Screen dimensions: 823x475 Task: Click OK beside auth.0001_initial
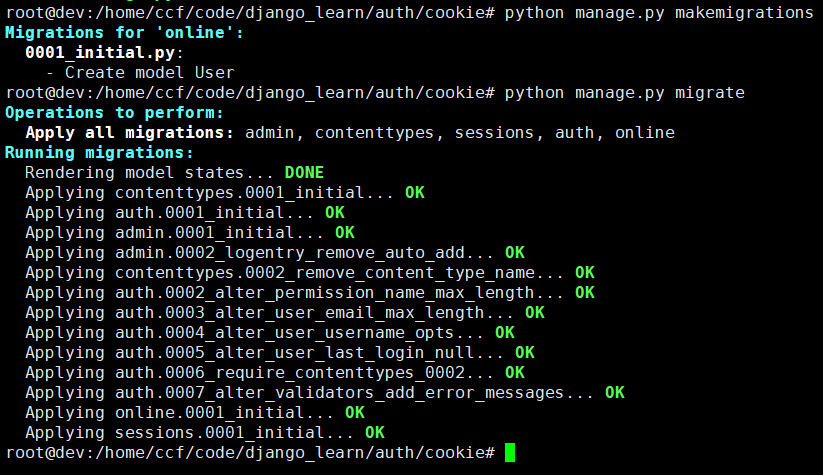tap(335, 213)
